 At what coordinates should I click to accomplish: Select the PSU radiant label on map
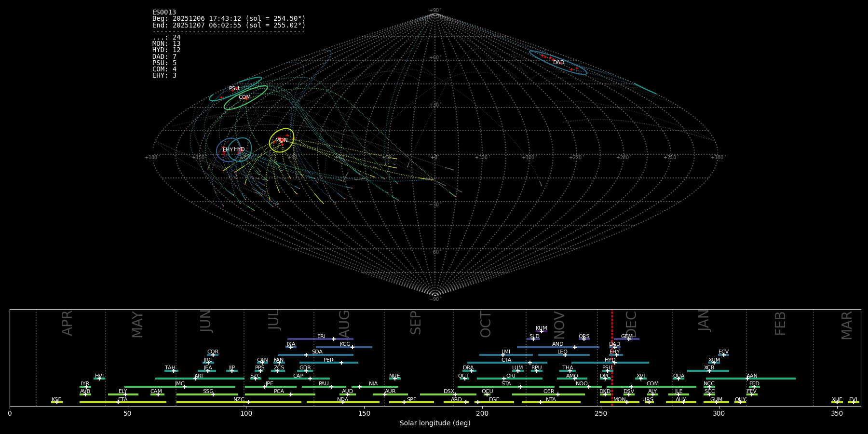tap(234, 89)
